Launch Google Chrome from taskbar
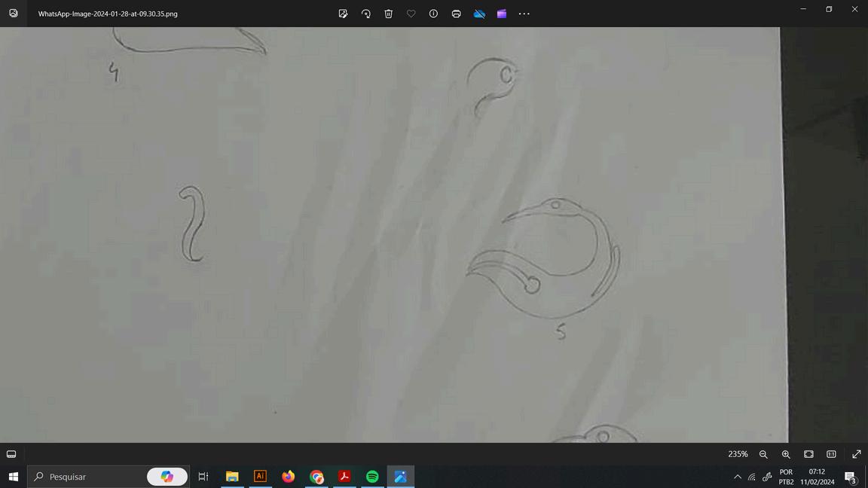 [x=316, y=477]
